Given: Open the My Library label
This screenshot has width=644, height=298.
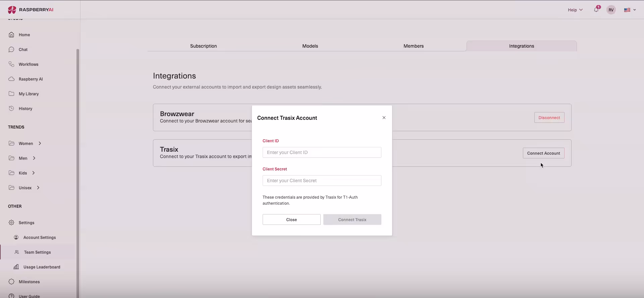Looking at the screenshot, I should click(29, 94).
